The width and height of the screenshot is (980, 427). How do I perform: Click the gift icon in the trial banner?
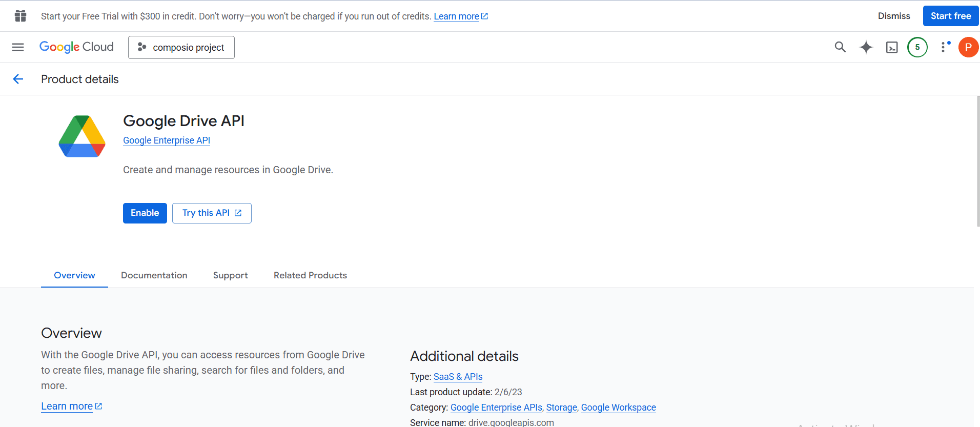[21, 16]
